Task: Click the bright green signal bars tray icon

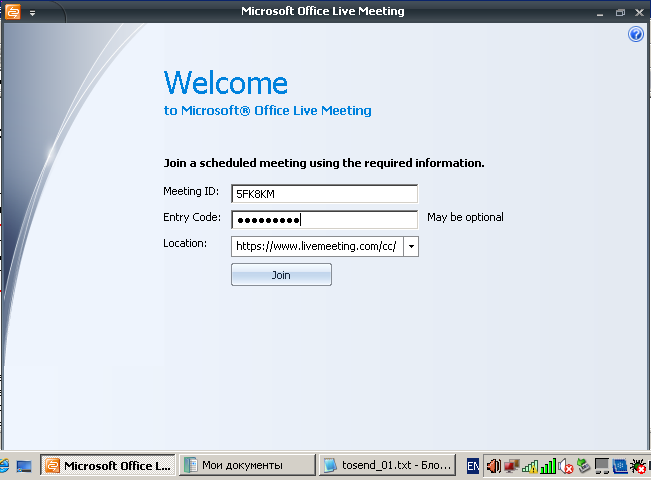Action: [x=548, y=466]
